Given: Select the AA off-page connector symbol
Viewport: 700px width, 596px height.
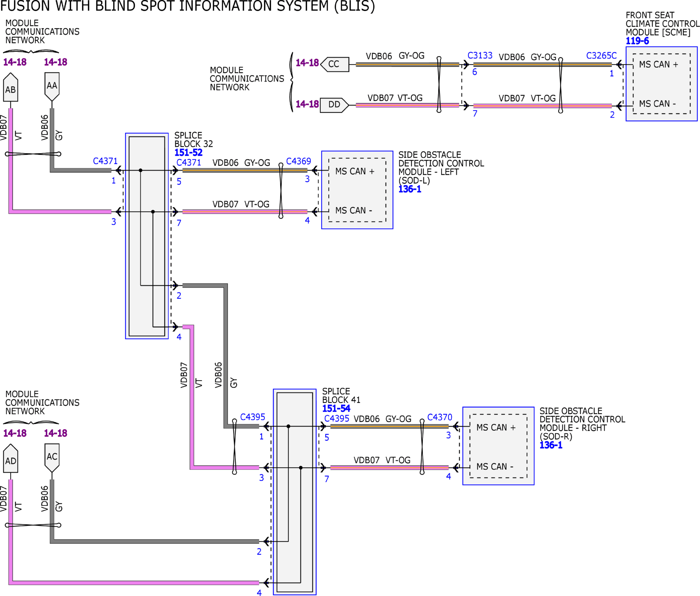Looking at the screenshot, I should (52, 87).
